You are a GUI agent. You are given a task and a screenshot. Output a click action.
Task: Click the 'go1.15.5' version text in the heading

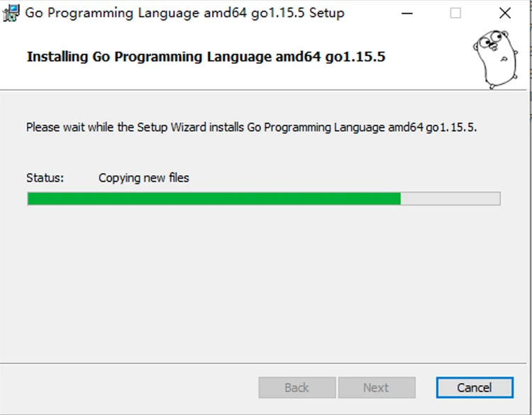pos(355,57)
